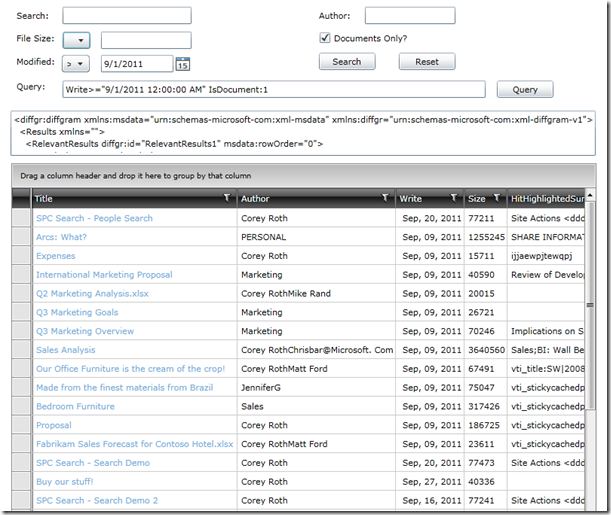
Task: Open the Buy our stuff! link
Action: (x=65, y=481)
